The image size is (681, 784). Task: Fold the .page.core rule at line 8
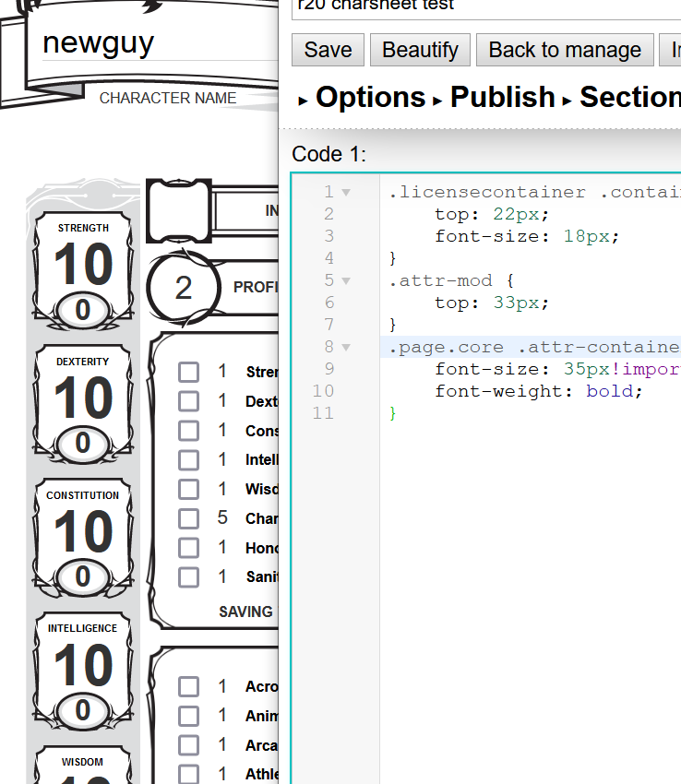coord(346,348)
